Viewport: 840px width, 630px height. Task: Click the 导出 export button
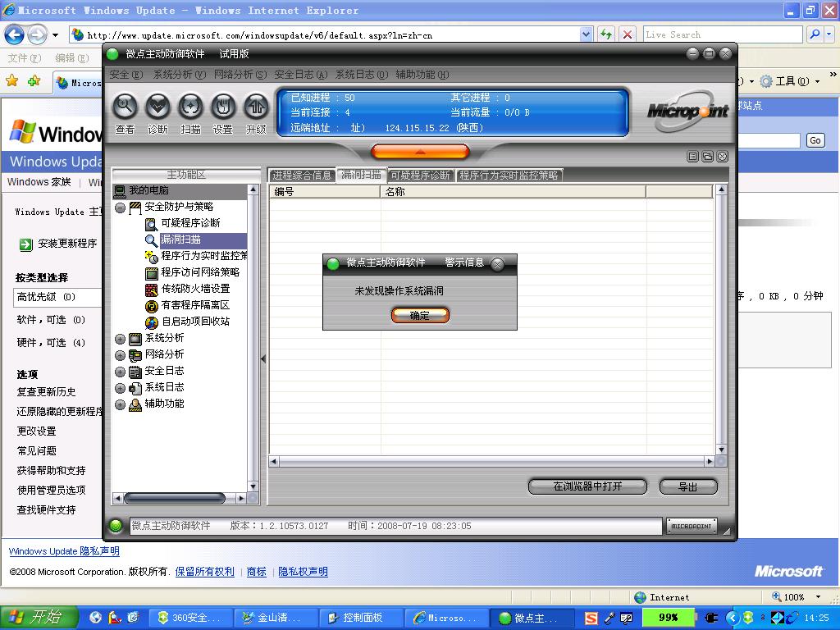pyautogui.click(x=688, y=486)
